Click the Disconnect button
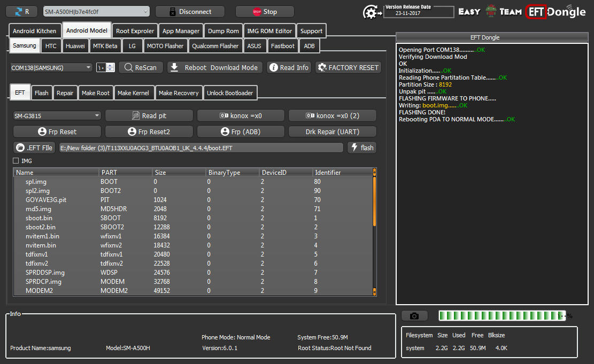 pyautogui.click(x=190, y=12)
